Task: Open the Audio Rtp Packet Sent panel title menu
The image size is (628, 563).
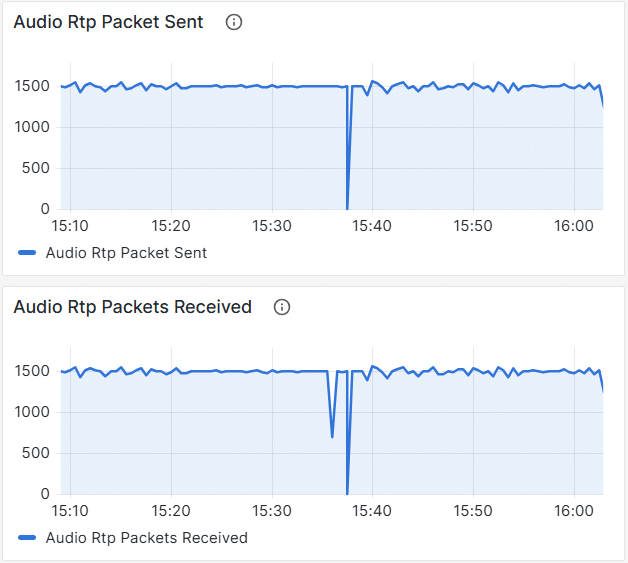Action: 108,22
